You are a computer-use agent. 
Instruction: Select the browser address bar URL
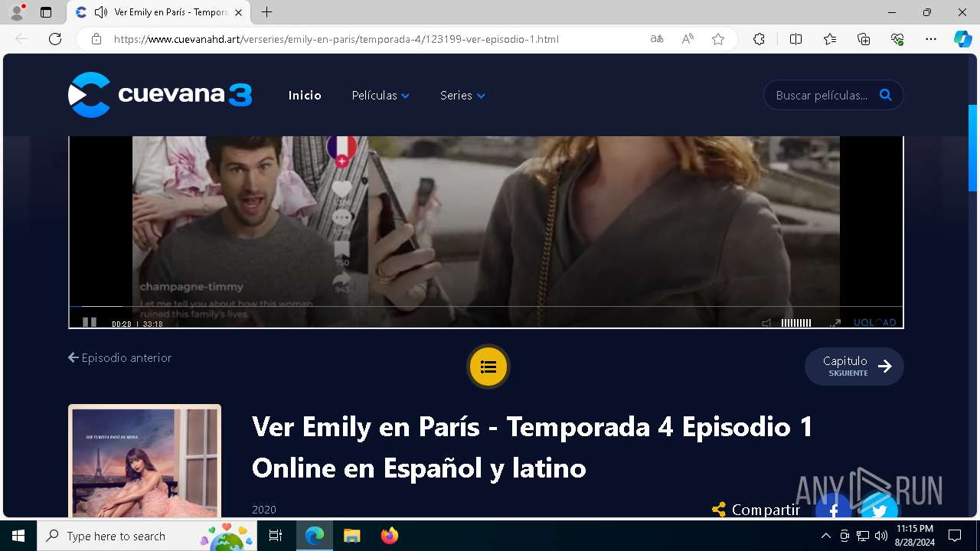[336, 39]
